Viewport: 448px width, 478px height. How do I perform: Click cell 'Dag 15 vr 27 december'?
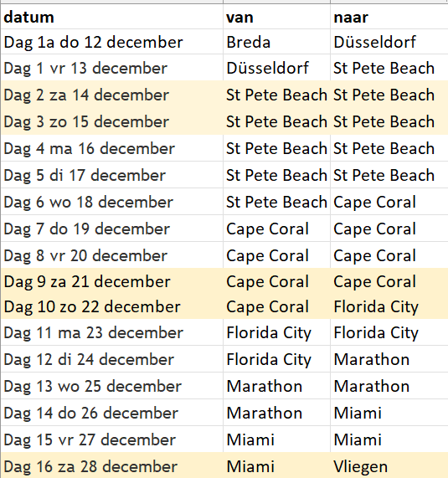pos(111,439)
